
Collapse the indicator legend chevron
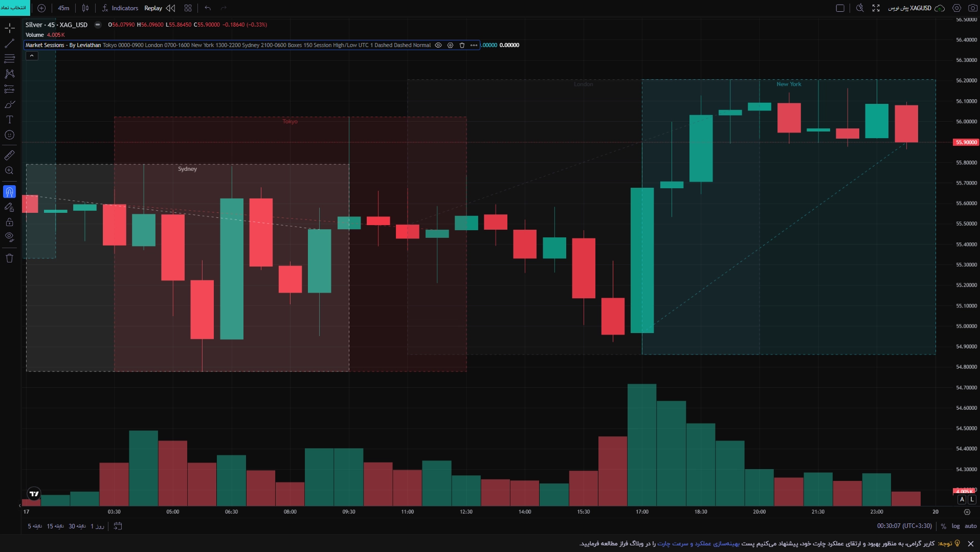point(32,55)
